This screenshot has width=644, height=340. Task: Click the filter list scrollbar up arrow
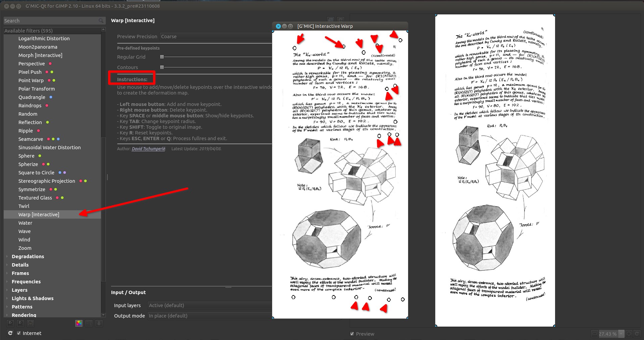tap(103, 30)
